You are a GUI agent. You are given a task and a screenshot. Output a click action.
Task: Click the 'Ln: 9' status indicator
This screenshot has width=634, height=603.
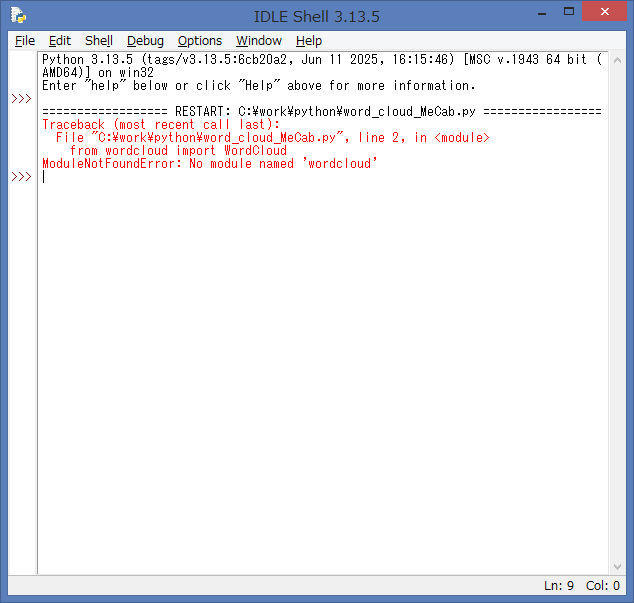[x=558, y=586]
